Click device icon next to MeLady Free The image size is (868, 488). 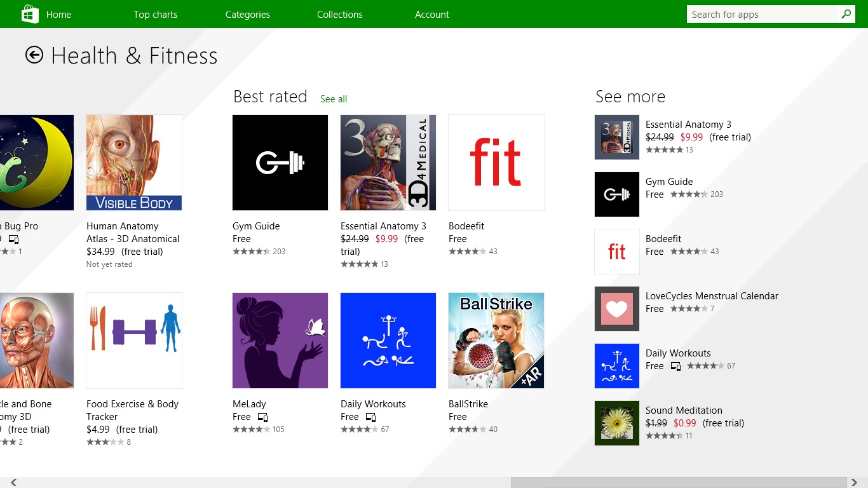point(262,417)
